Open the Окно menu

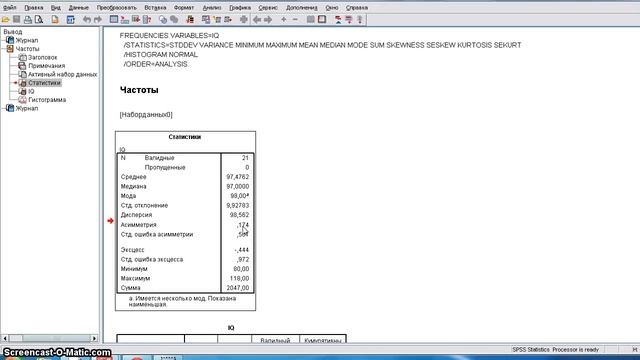coord(332,8)
